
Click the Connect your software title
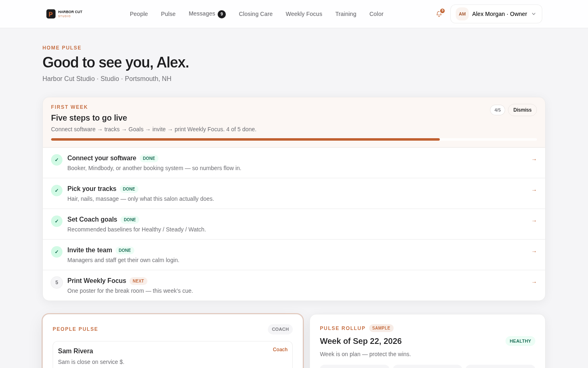point(102,158)
